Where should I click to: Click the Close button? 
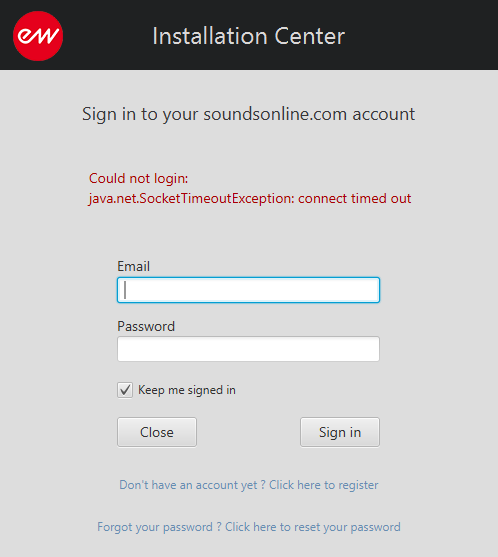[x=157, y=432]
